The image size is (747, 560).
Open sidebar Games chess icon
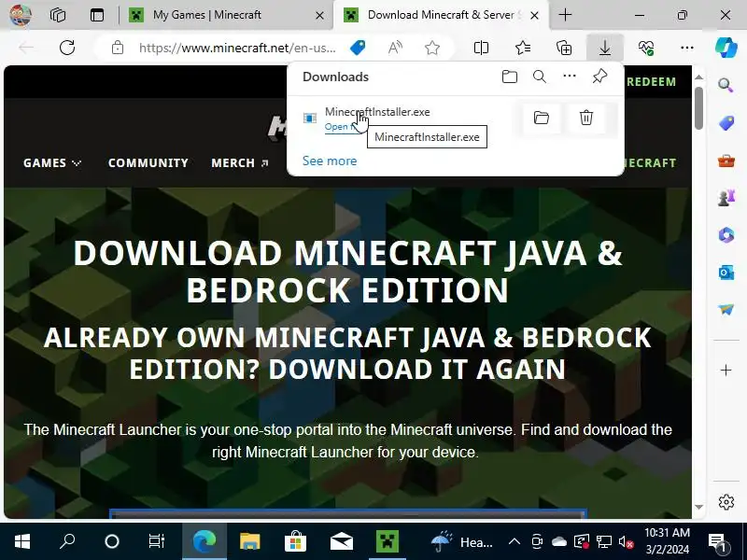coord(726,198)
